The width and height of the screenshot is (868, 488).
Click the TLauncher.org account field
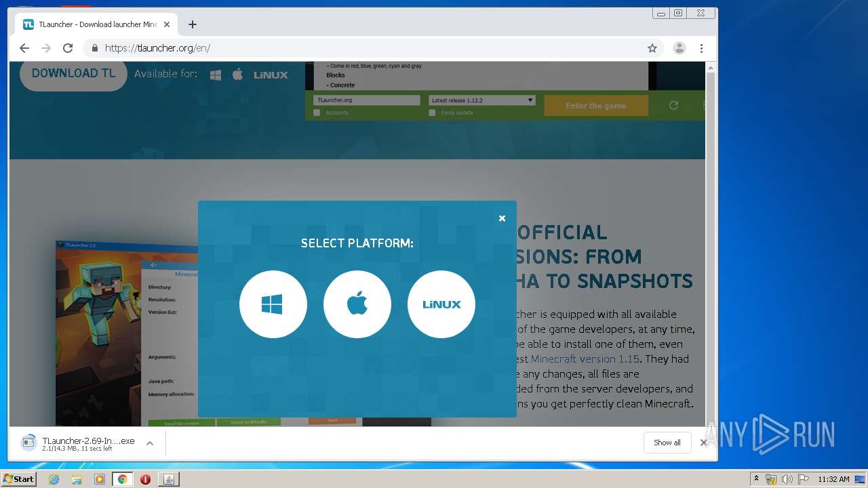point(367,100)
